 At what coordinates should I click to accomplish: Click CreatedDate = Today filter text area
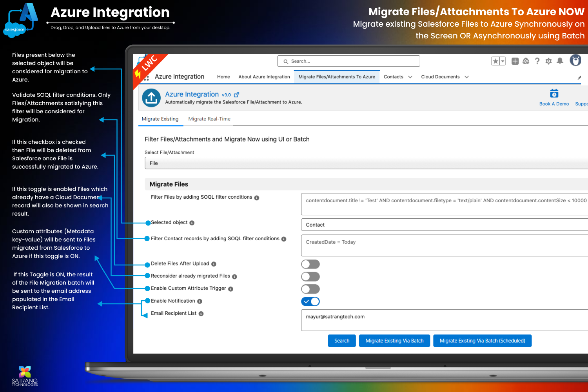(445, 245)
